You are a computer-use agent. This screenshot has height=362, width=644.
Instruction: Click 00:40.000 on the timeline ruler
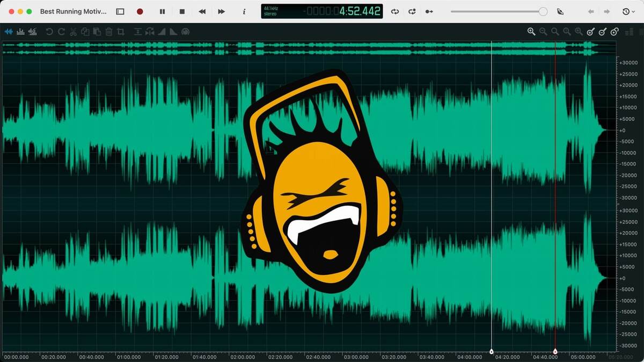click(x=91, y=357)
